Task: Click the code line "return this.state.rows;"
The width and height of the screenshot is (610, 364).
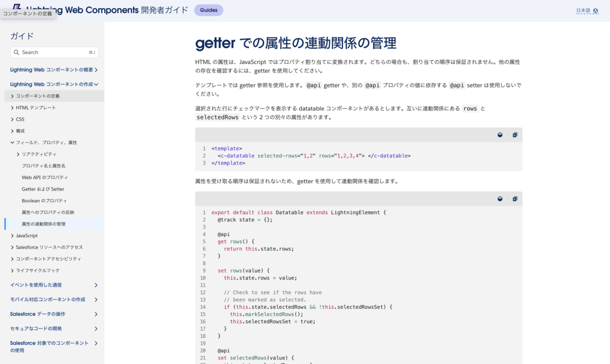Action: coord(259,249)
